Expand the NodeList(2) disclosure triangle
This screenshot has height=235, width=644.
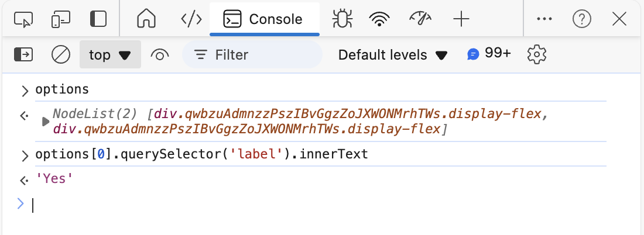(x=46, y=122)
